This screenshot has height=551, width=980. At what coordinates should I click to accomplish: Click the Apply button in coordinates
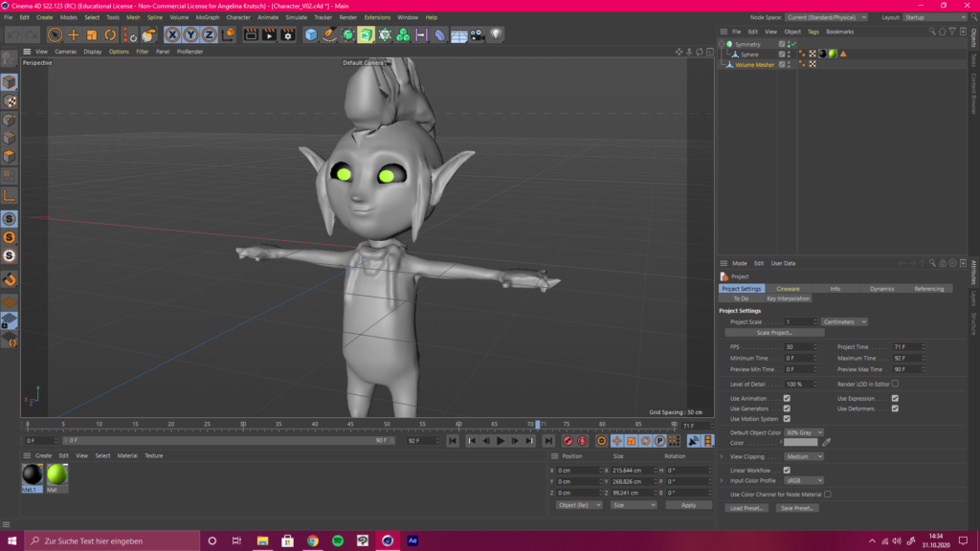pos(688,505)
